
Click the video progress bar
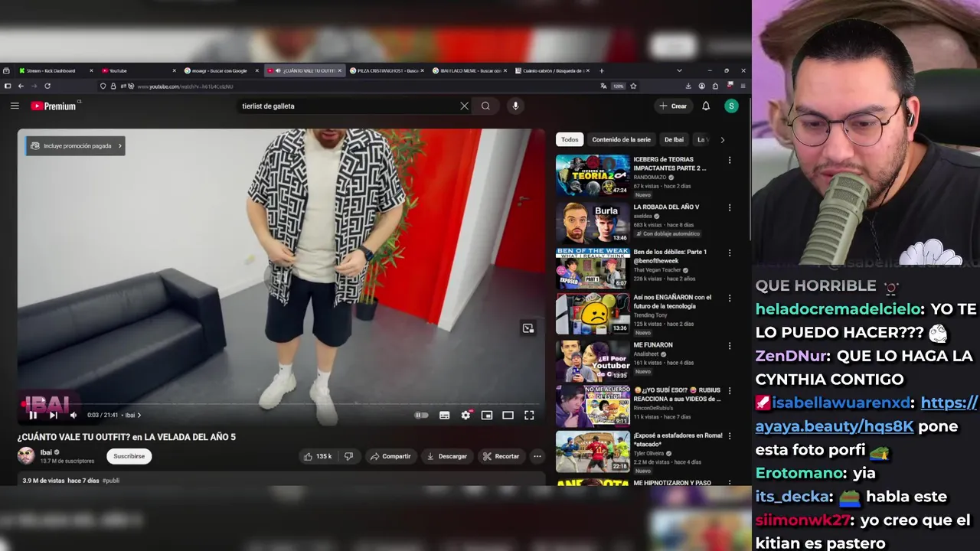coord(281,403)
